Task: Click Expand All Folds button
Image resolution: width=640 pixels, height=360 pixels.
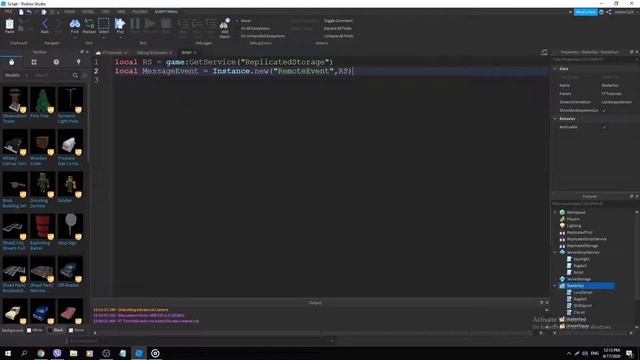Action: 338,29
